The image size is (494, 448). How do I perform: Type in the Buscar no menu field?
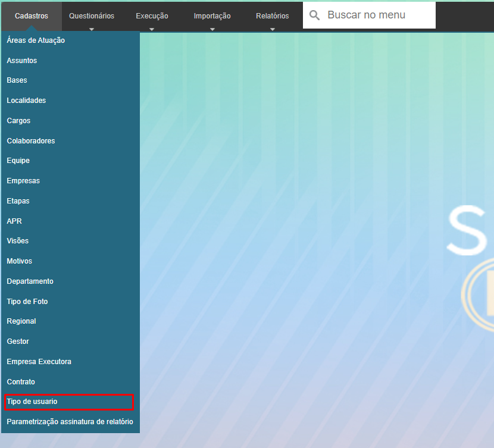(379, 15)
